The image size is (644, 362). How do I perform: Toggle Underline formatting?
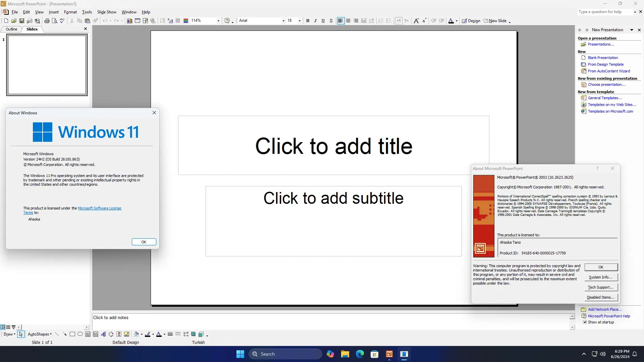click(323, 21)
